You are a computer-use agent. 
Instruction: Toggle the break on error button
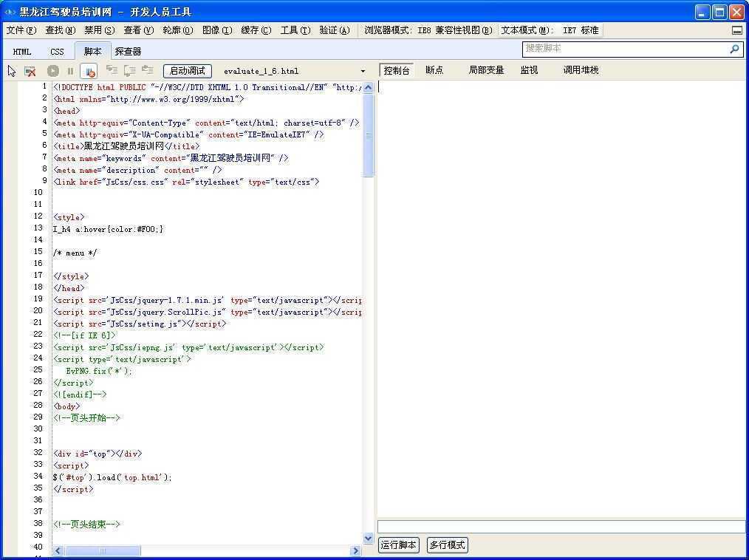89,71
